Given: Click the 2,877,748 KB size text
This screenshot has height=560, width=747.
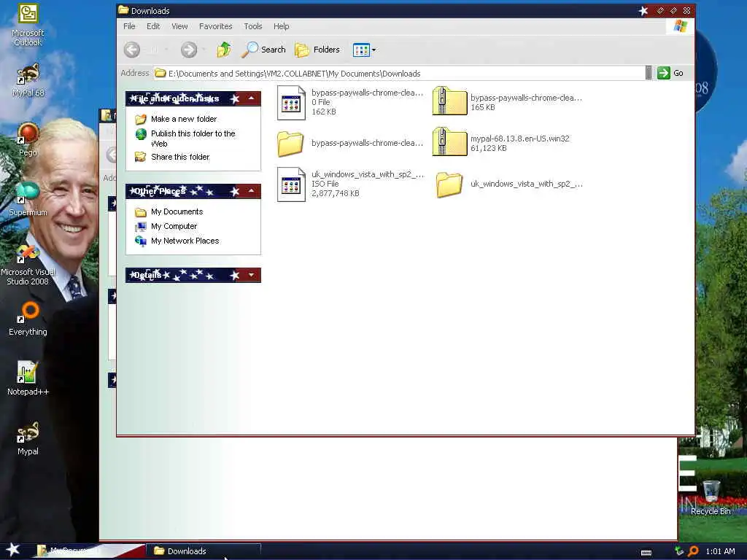Looking at the screenshot, I should pyautogui.click(x=336, y=193).
